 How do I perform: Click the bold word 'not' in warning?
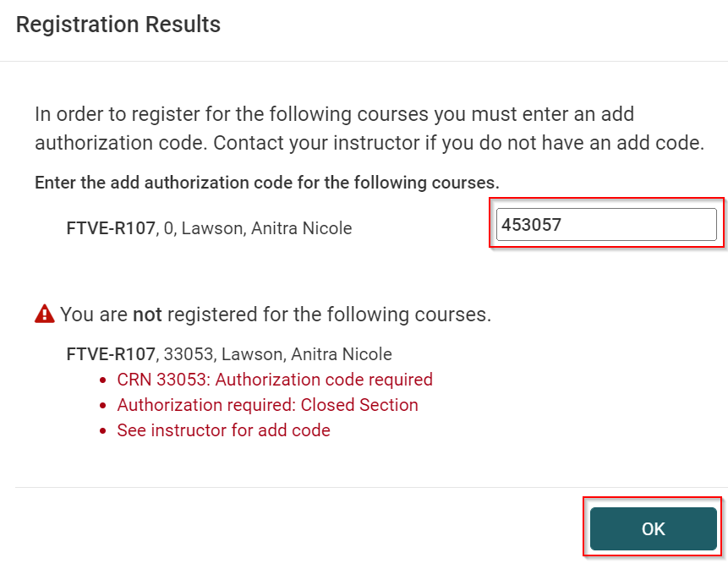tap(147, 315)
